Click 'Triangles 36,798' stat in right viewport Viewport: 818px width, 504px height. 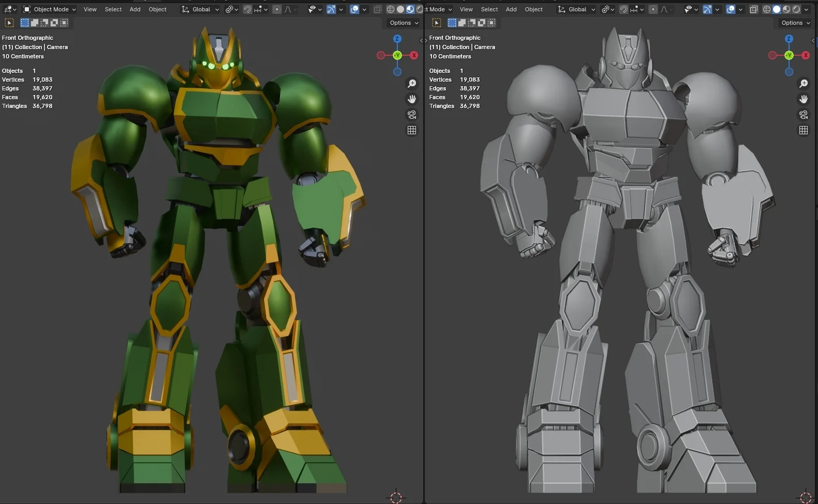pos(455,106)
